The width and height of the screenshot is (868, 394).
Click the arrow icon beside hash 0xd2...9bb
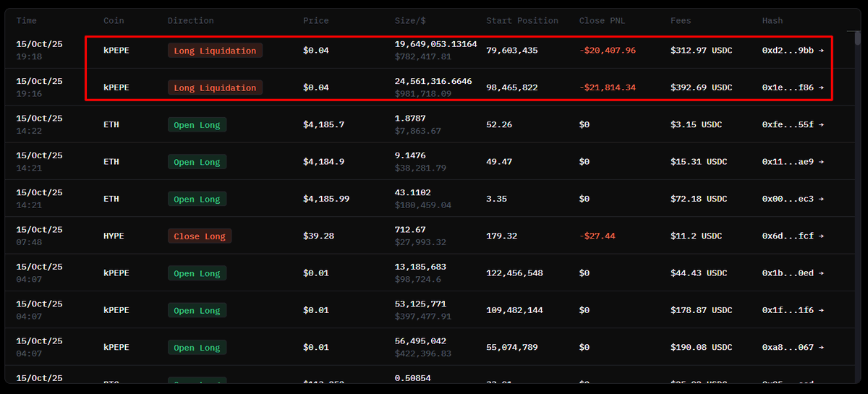pos(821,51)
